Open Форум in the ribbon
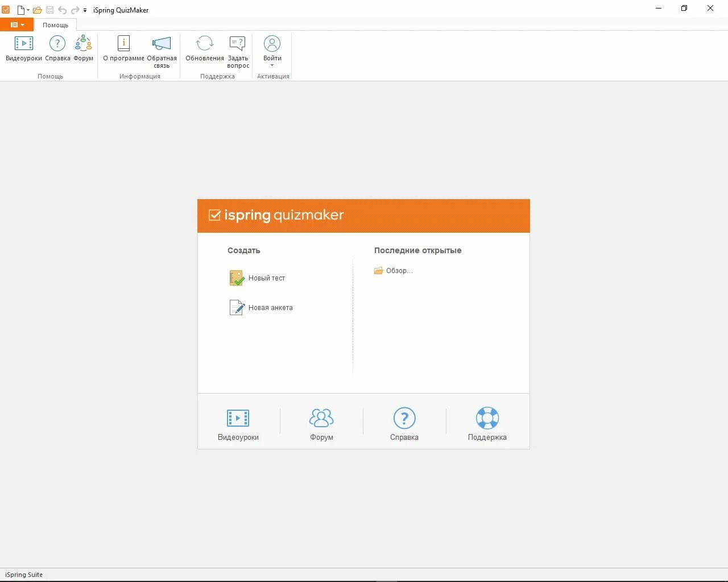728x582 pixels. [84, 49]
